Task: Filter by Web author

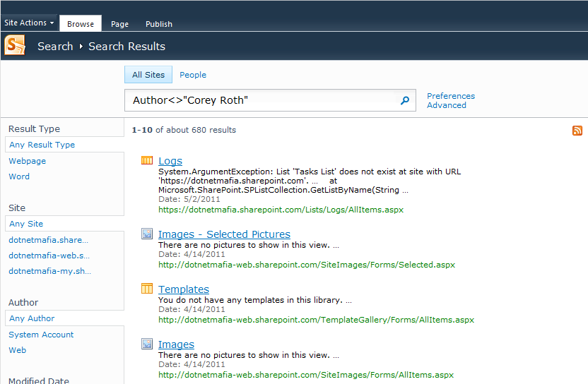Action: tap(18, 350)
